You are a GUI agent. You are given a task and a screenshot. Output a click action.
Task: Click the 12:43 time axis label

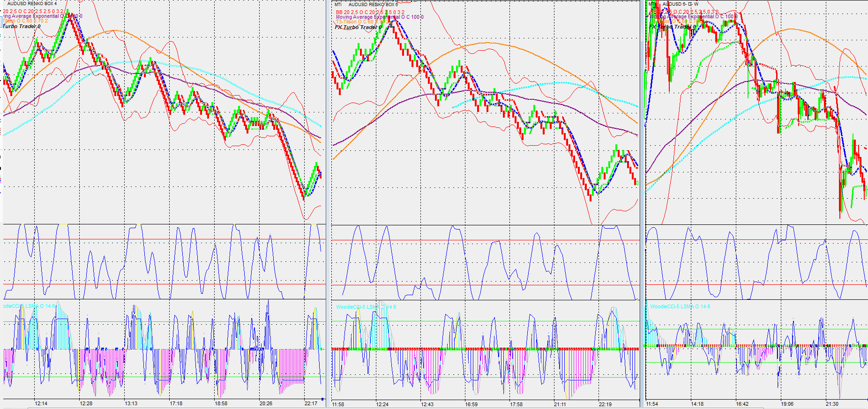pos(427,404)
